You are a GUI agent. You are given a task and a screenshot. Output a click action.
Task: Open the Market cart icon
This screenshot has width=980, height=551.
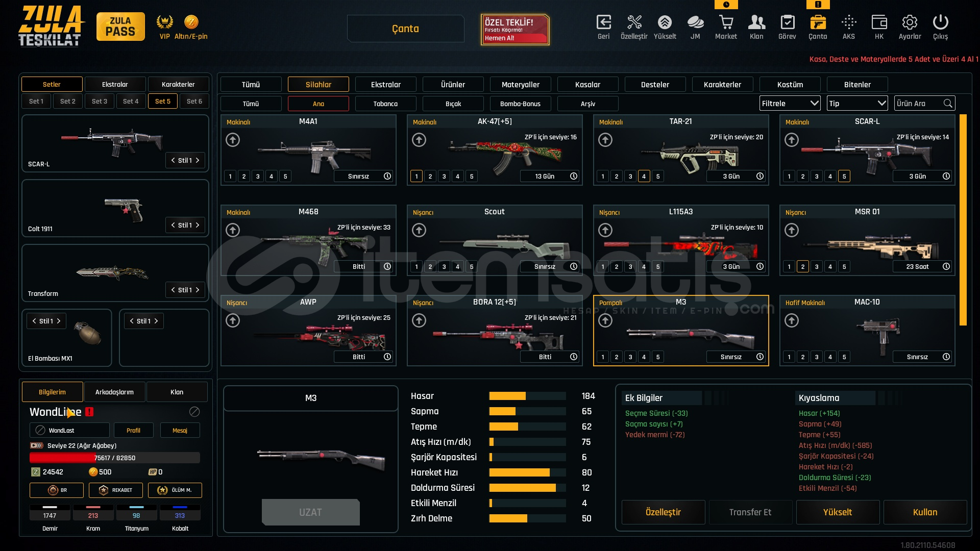725,22
